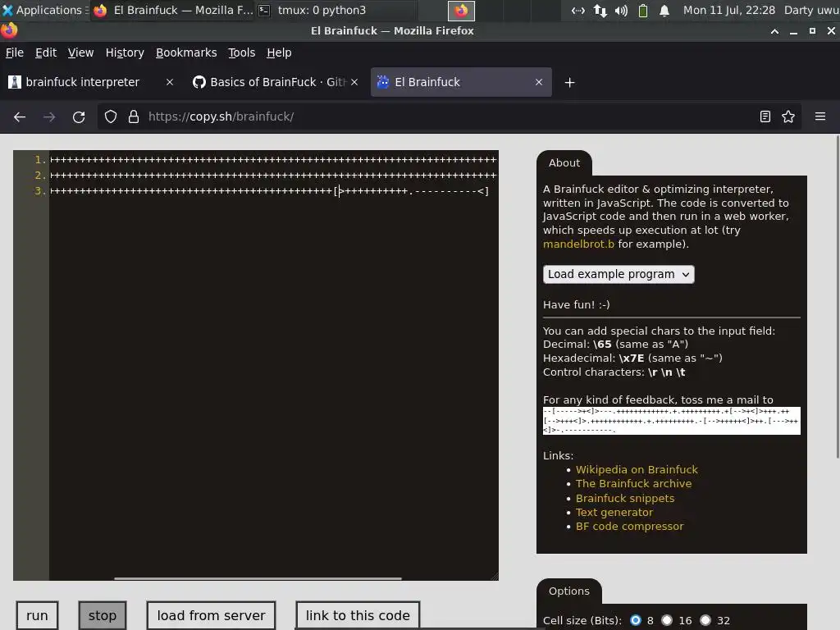Open the volume tray icon
Image resolution: width=840 pixels, height=630 pixels.
point(622,10)
